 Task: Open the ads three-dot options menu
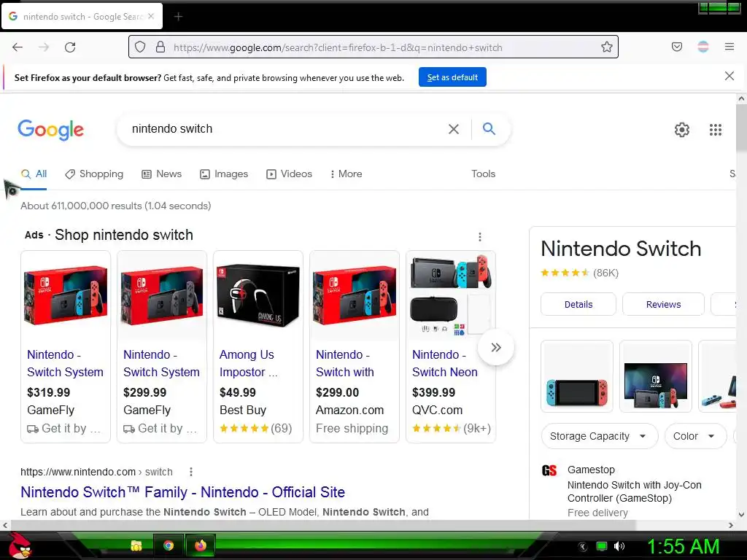480,237
